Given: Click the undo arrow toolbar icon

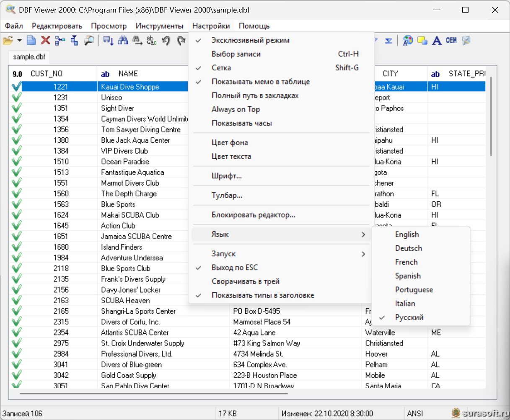Looking at the screenshot, I should coord(166,41).
